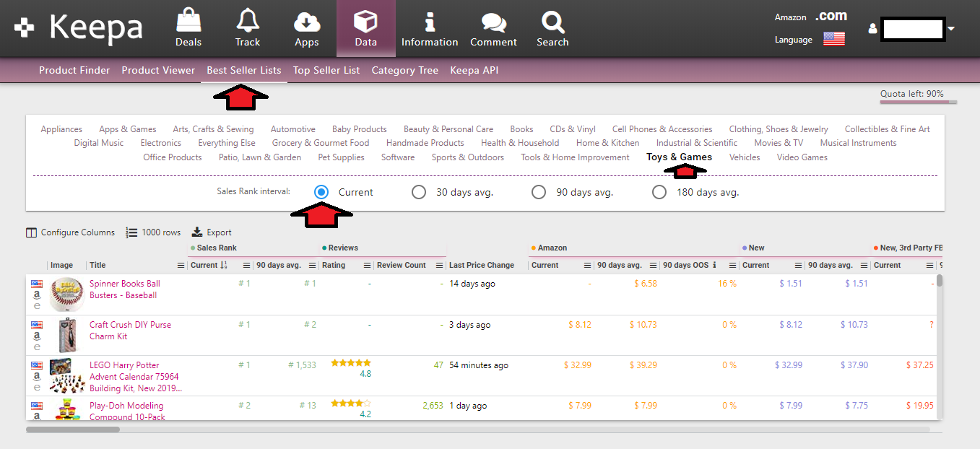Click the '$ 37.25' price cell

click(919, 365)
